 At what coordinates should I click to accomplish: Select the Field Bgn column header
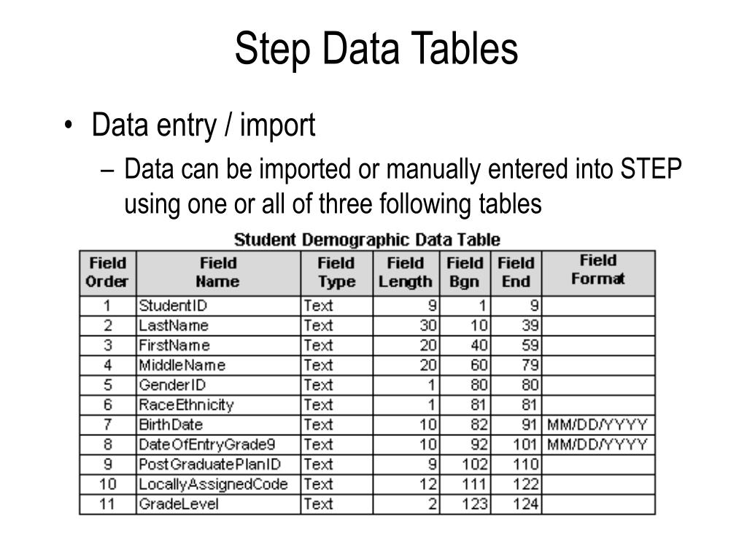coord(465,273)
